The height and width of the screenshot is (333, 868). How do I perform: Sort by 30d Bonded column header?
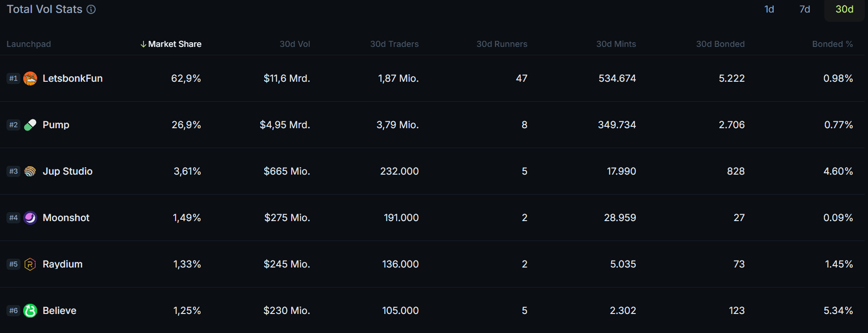pyautogui.click(x=720, y=44)
